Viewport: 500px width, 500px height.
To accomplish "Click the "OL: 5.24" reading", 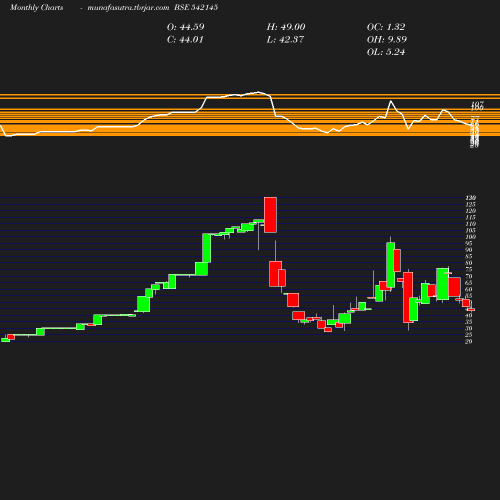I will 386,52.
